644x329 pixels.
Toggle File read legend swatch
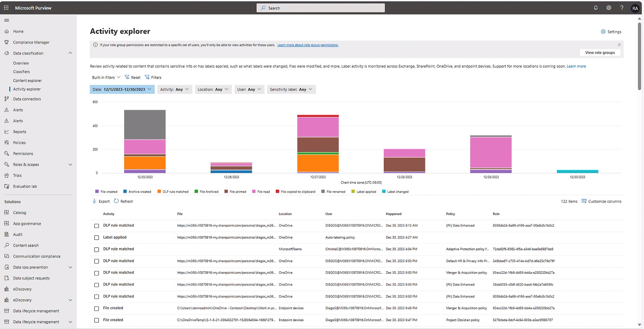pos(254,191)
